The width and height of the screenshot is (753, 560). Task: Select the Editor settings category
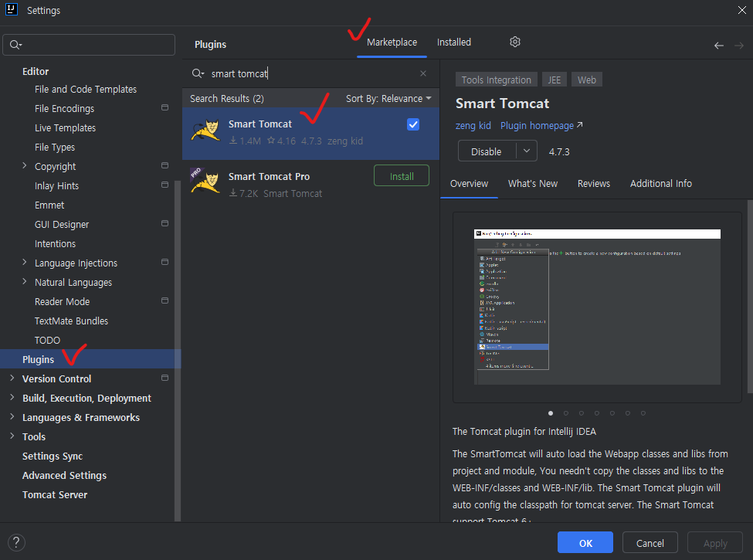pyautogui.click(x=36, y=71)
